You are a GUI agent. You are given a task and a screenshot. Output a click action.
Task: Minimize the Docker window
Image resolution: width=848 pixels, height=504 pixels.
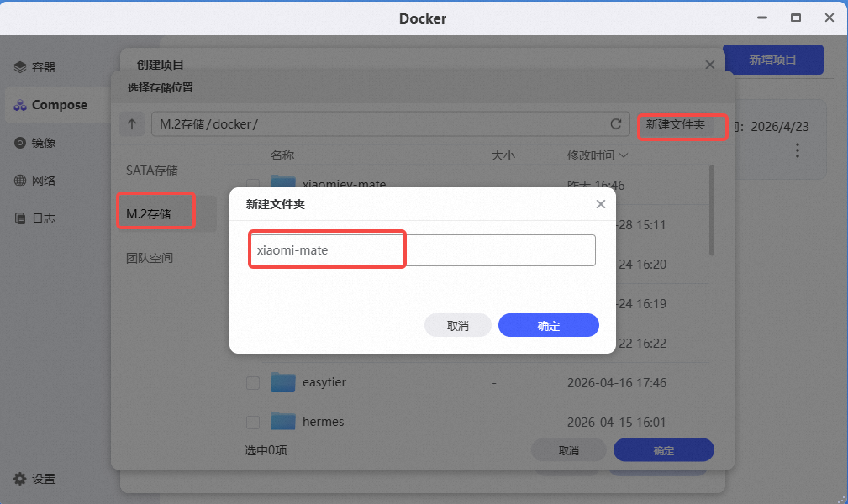[x=762, y=18]
